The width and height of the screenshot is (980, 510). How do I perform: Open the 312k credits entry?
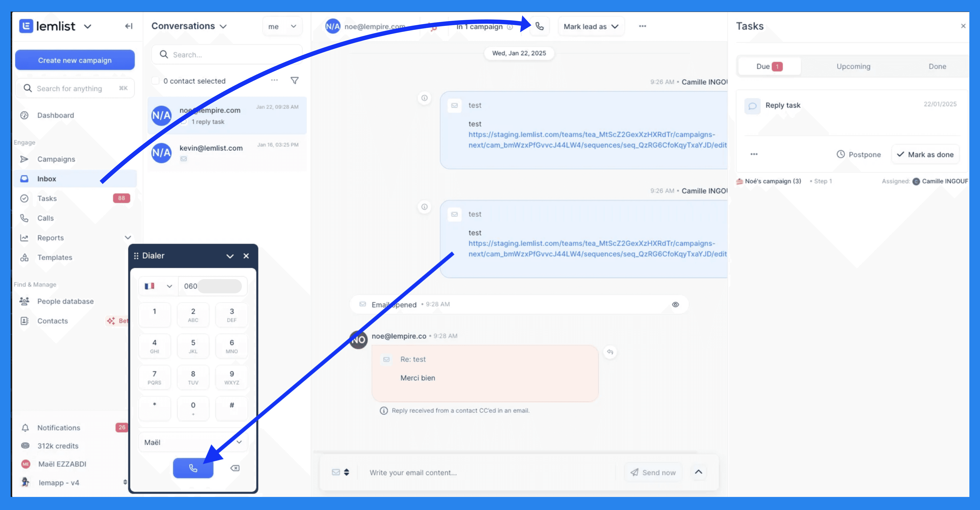58,446
